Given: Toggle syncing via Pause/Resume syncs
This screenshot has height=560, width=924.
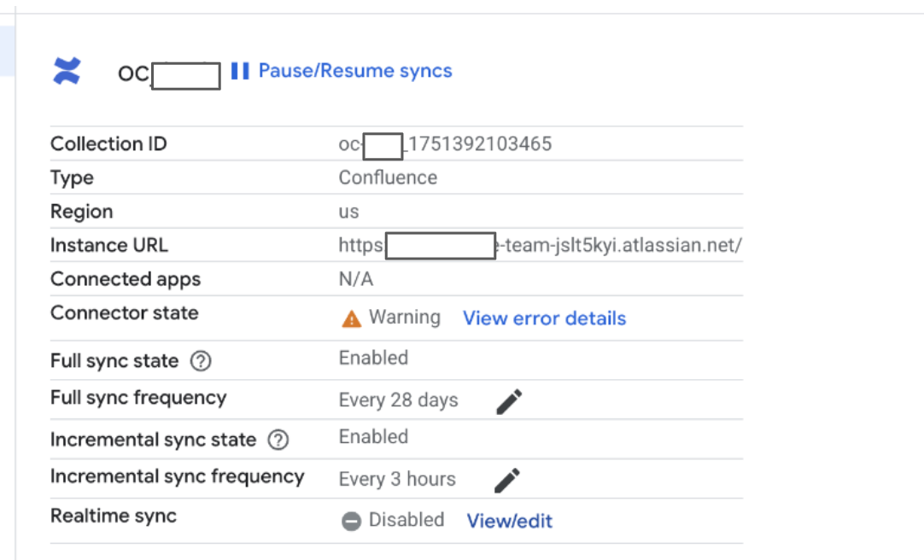Looking at the screenshot, I should 355,71.
